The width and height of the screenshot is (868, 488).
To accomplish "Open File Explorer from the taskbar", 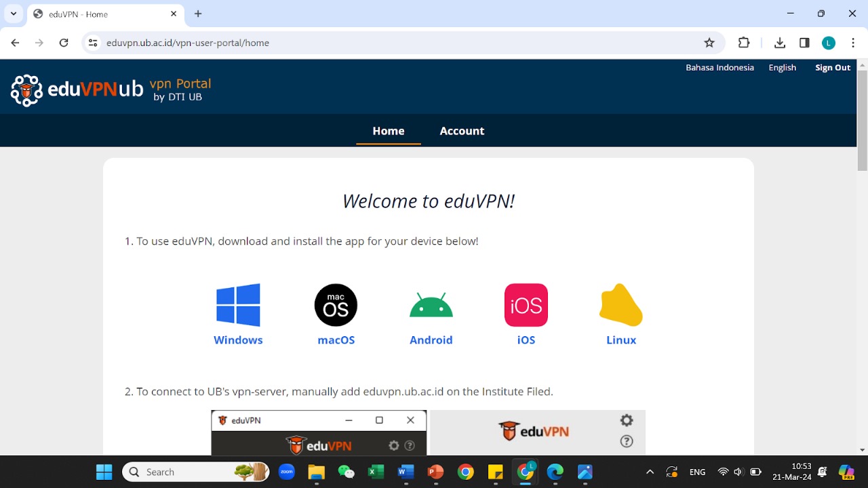I will click(x=317, y=472).
